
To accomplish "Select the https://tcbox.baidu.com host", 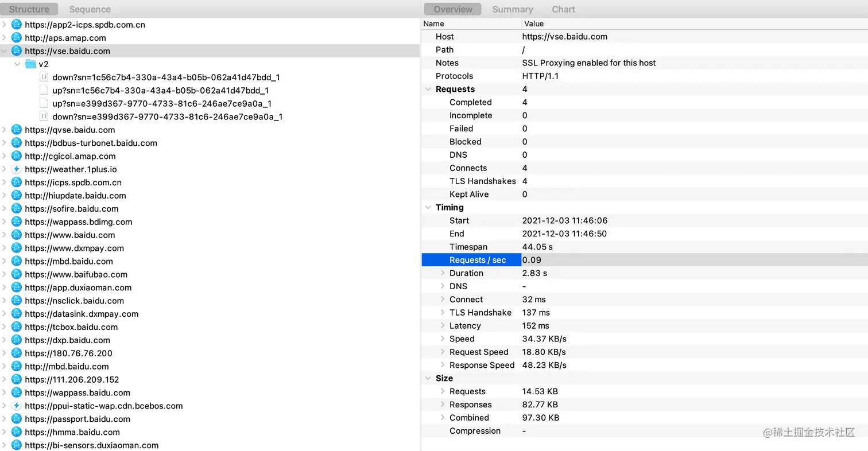I will tap(71, 327).
